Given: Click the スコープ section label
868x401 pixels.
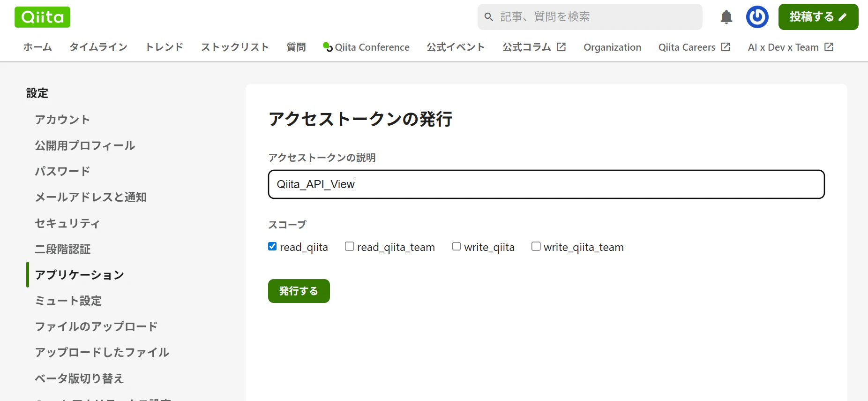Looking at the screenshot, I should click(x=287, y=225).
